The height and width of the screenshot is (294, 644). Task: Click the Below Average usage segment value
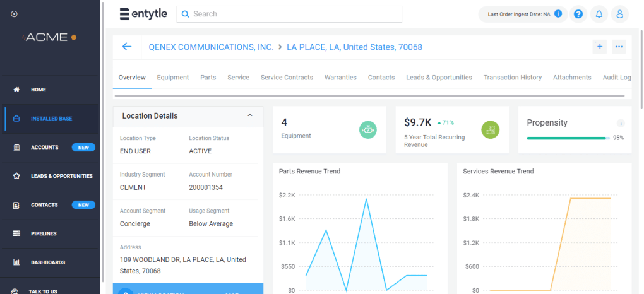211,224
